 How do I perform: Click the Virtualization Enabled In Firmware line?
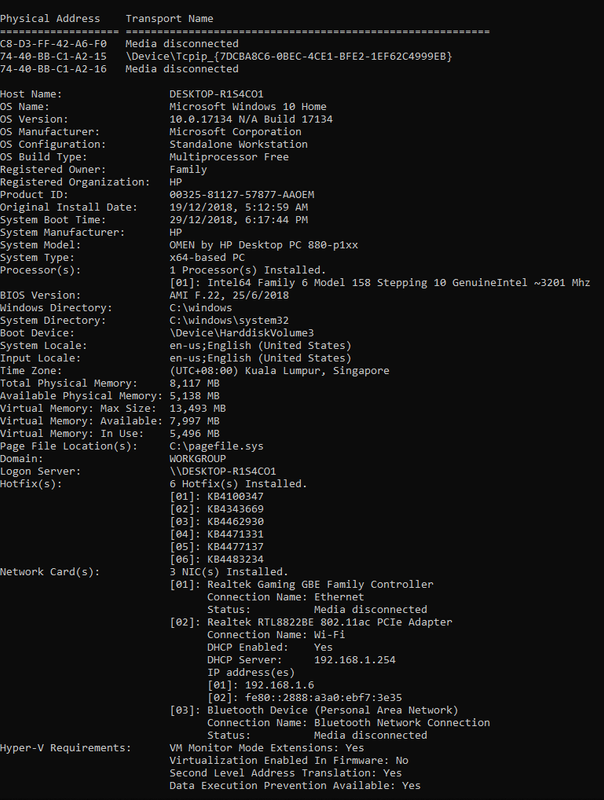(x=289, y=760)
